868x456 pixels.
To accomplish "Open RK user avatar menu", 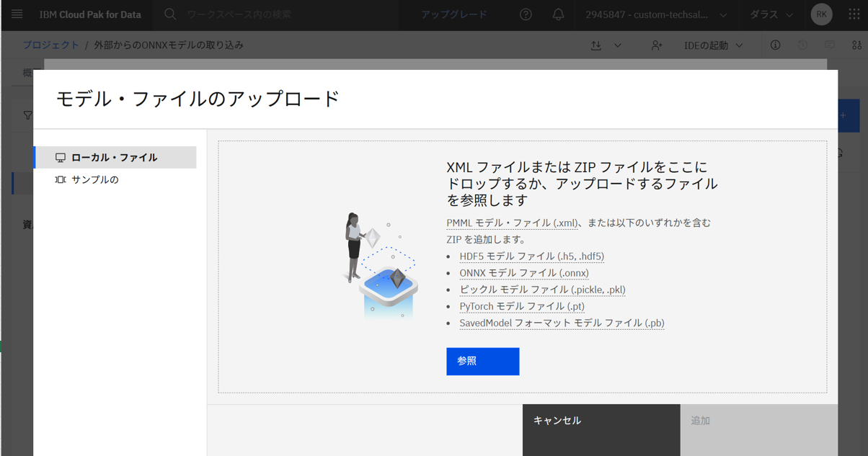I will coord(821,14).
